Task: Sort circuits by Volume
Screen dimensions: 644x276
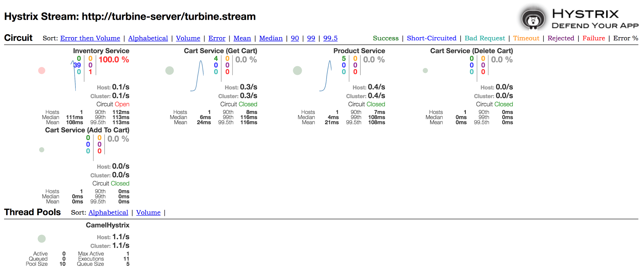Action: pyautogui.click(x=188, y=38)
